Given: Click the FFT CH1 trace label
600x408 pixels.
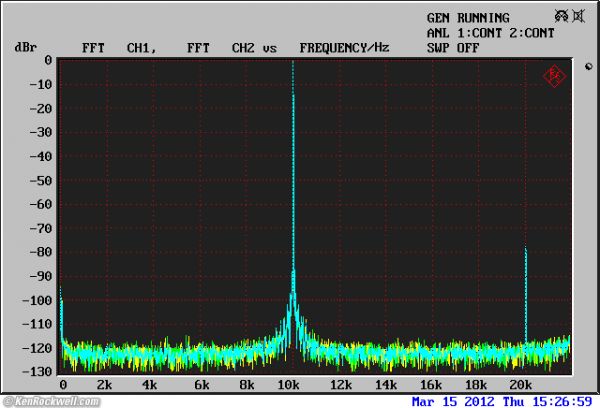Looking at the screenshot, I should pyautogui.click(x=119, y=48).
